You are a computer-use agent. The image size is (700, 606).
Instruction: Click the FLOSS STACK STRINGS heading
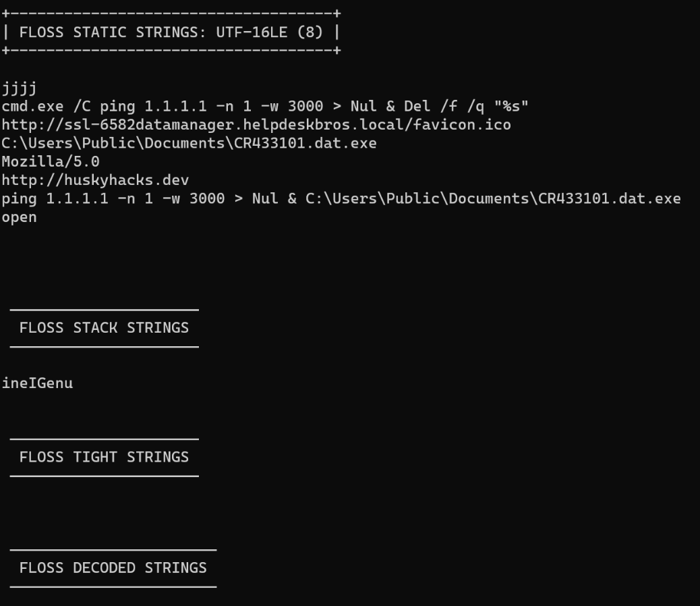tap(104, 328)
